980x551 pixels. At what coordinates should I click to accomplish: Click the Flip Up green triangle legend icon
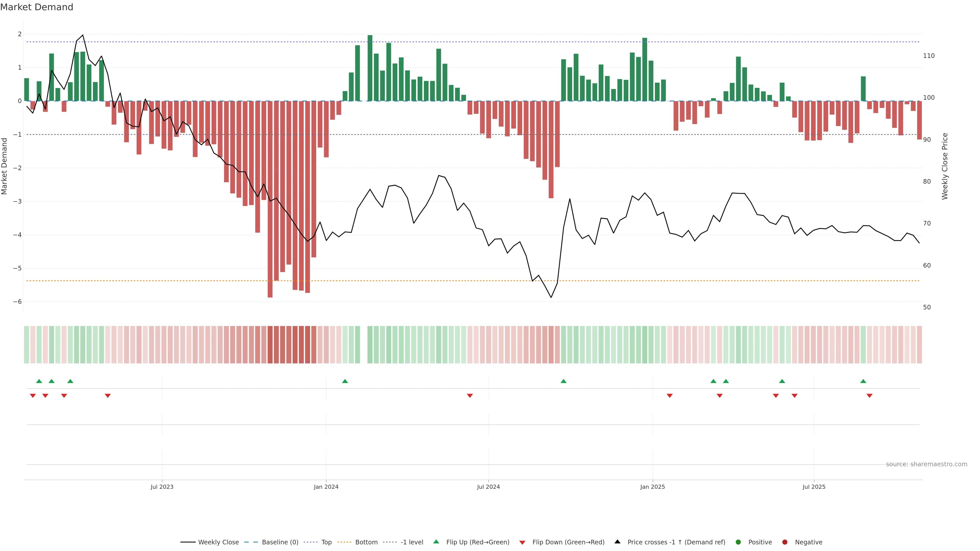436,542
